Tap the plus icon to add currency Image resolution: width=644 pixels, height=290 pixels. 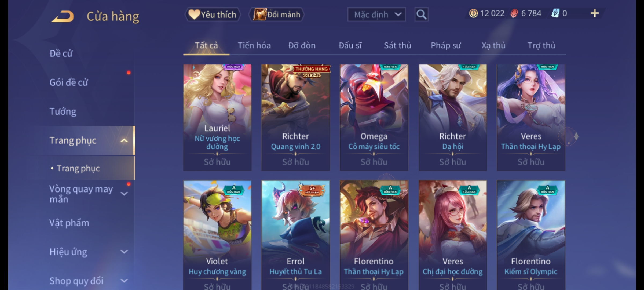point(595,13)
